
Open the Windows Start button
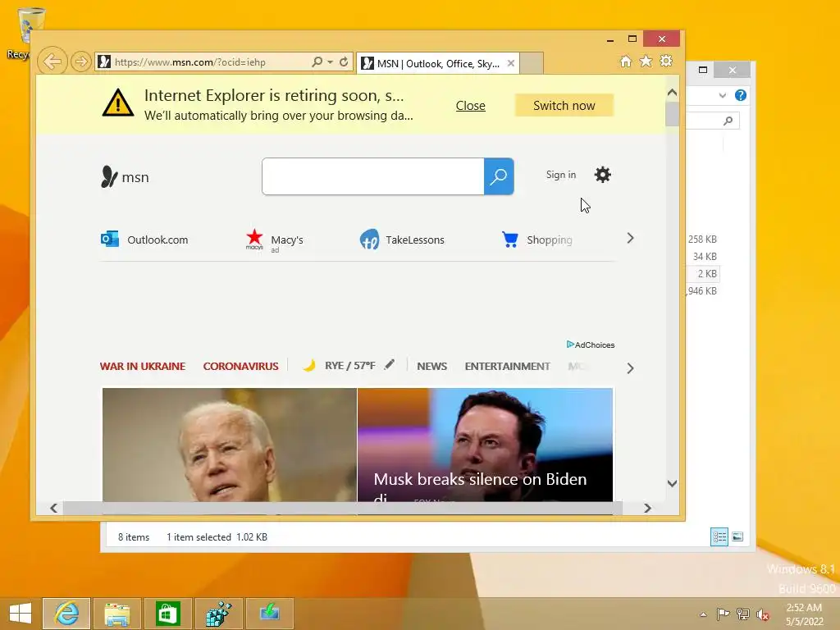[21, 614]
